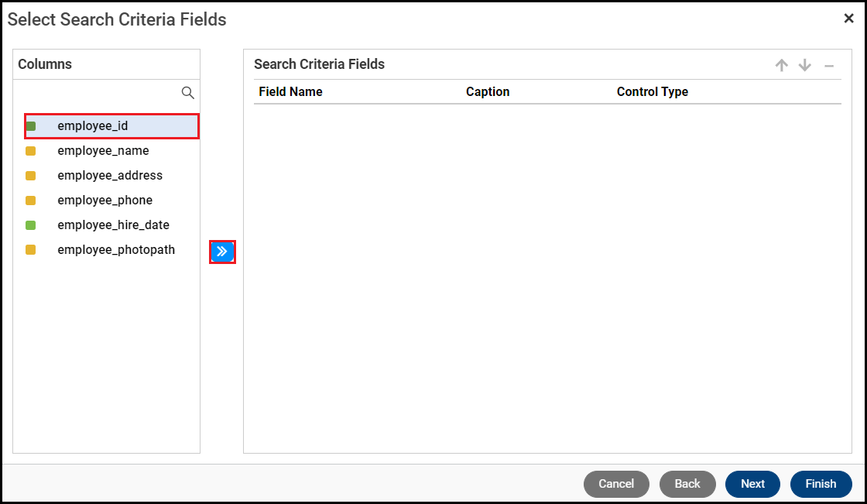Click the move down arrow icon
Screen dimensions: 867x504
pos(805,66)
